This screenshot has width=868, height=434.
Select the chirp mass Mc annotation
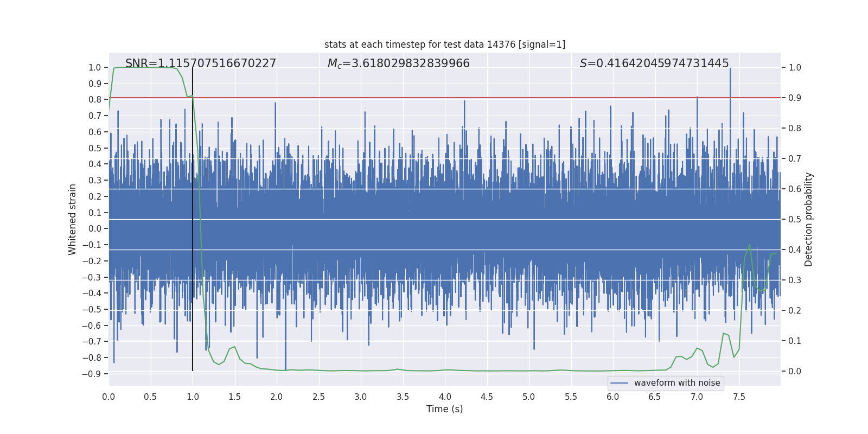(398, 63)
